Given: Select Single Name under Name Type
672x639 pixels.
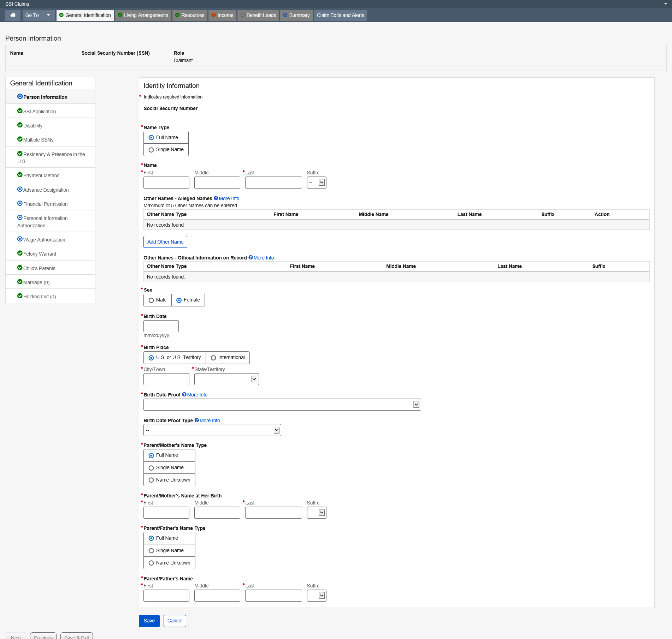Looking at the screenshot, I should click(151, 150).
